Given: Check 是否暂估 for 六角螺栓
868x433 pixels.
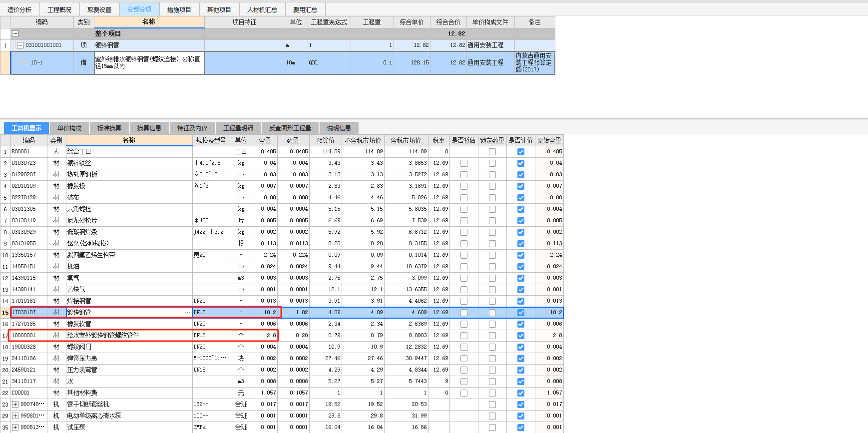Looking at the screenshot, I should pyautogui.click(x=464, y=209).
